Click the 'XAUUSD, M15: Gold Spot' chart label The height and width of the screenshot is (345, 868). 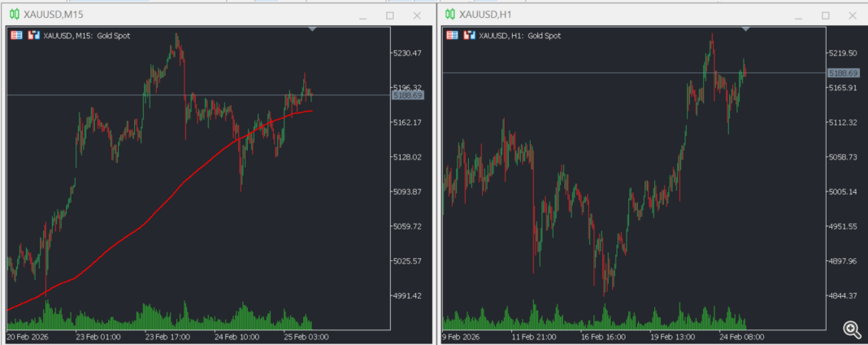[x=87, y=35]
